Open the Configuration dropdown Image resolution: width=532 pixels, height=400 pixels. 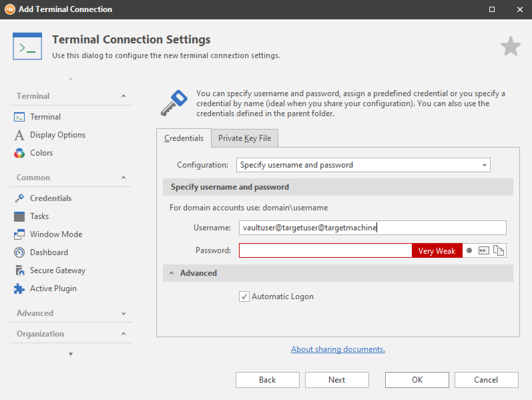coord(484,165)
